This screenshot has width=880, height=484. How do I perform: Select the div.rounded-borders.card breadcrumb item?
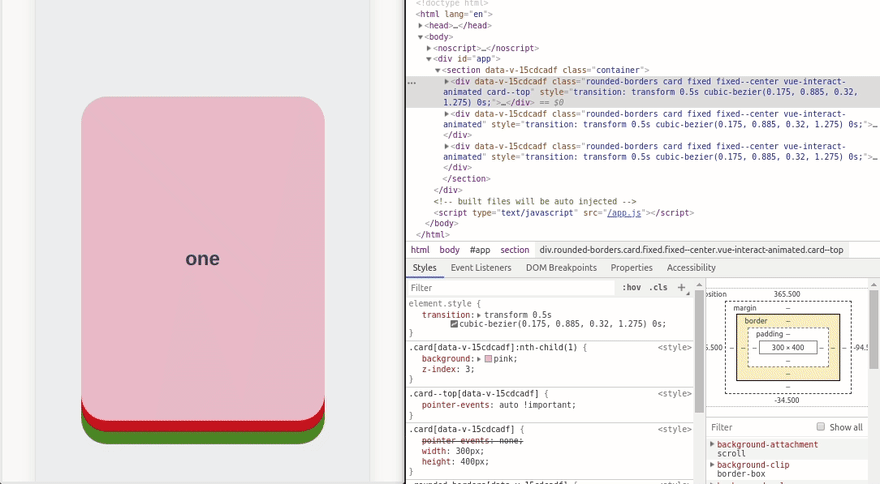[691, 250]
